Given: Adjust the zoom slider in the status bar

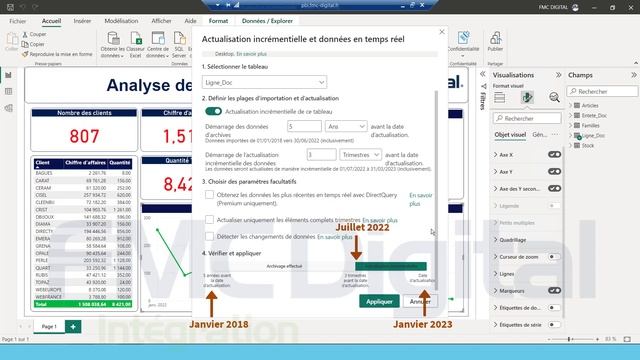Looking at the screenshot, I should 569,339.
